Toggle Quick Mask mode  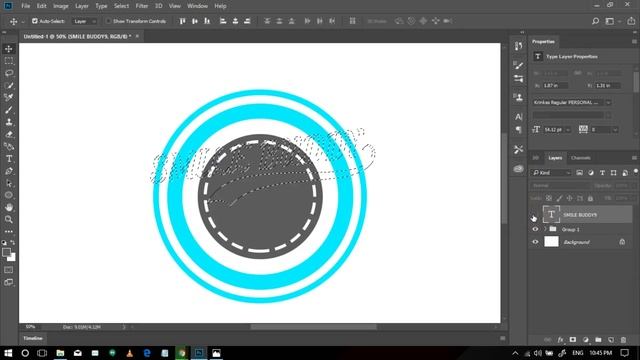coord(9,270)
